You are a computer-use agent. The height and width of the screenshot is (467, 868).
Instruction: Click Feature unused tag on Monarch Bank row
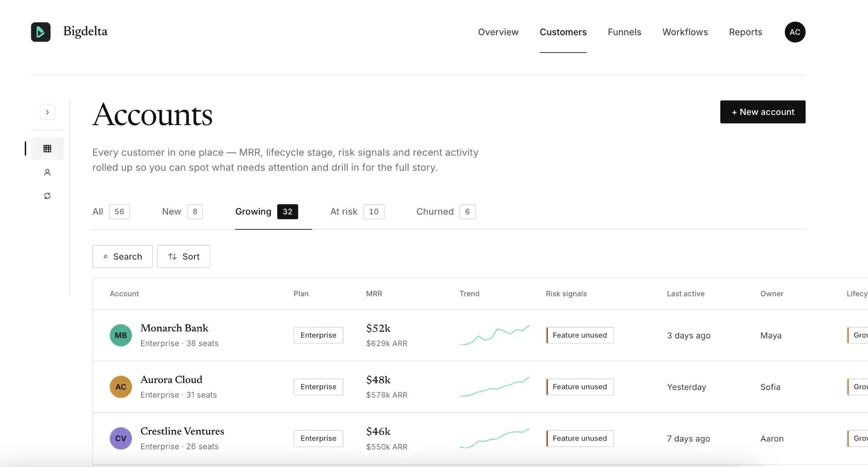point(580,335)
